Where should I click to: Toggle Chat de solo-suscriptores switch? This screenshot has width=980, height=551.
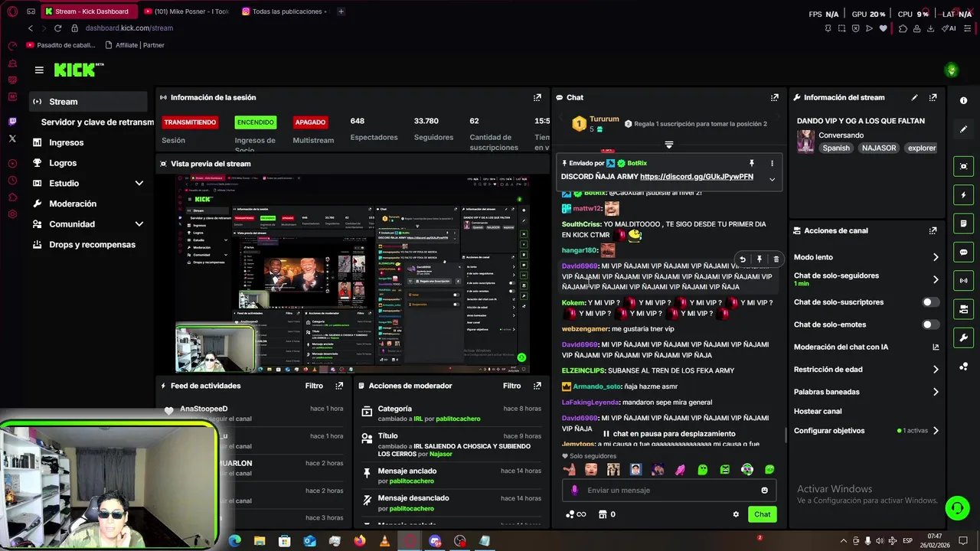click(930, 302)
